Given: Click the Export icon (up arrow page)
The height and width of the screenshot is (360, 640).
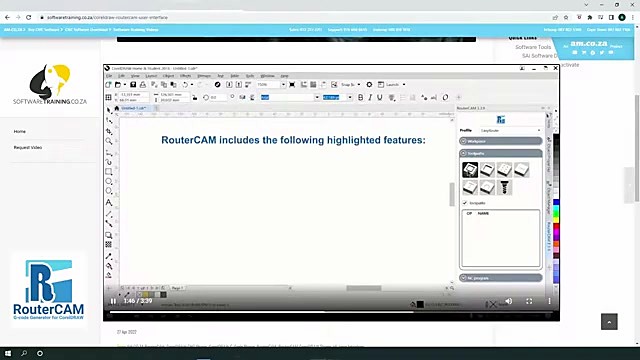Looking at the screenshot, I should click(x=239, y=84).
